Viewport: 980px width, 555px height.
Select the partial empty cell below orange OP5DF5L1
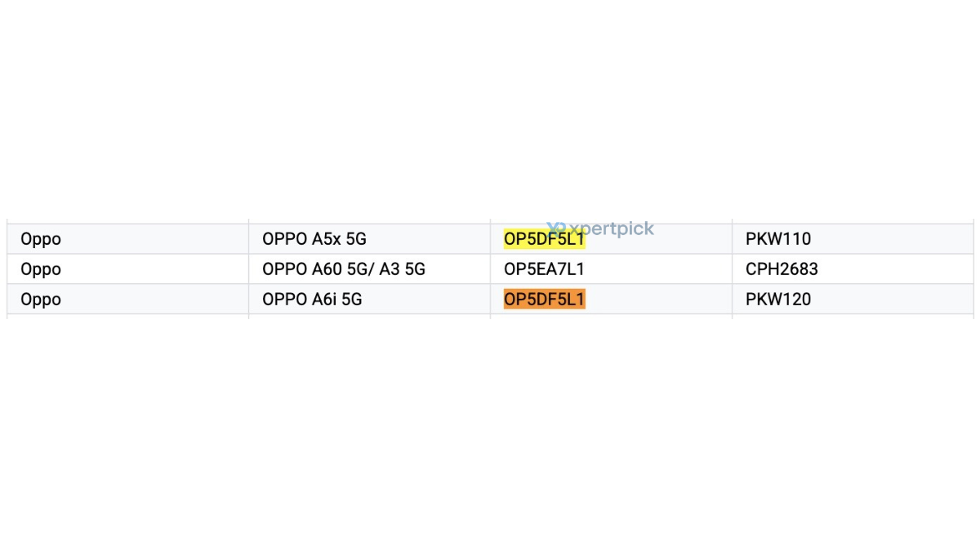tap(611, 317)
